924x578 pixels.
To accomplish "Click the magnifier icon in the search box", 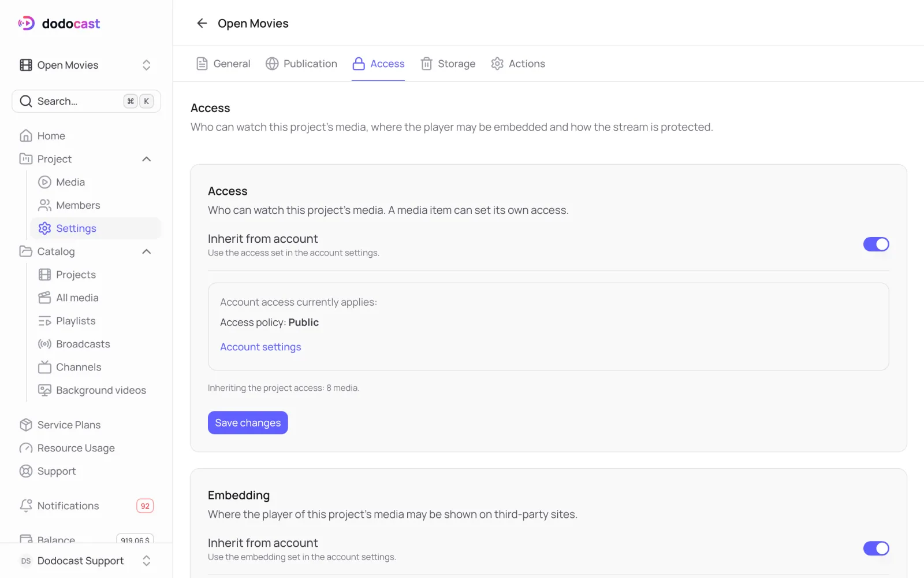I will (x=26, y=101).
